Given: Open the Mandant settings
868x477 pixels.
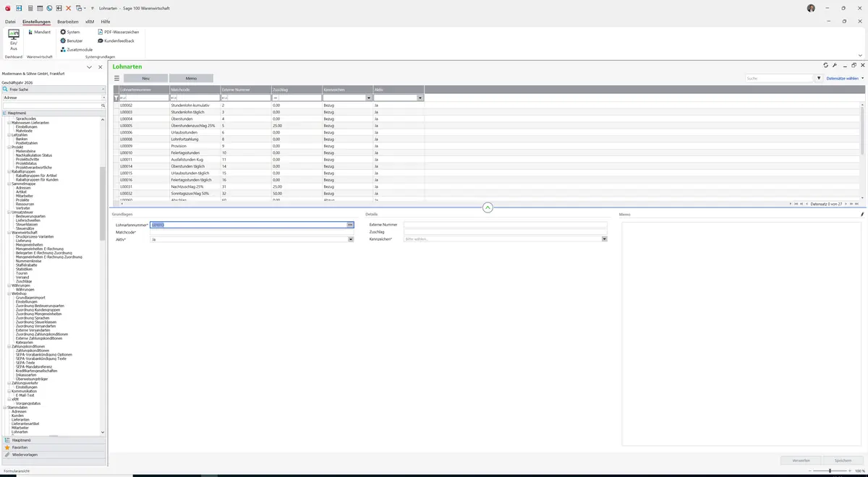Looking at the screenshot, I should point(39,33).
